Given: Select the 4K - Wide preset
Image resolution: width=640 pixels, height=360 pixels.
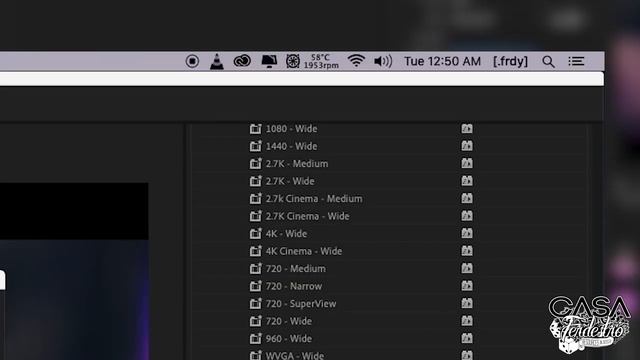Looking at the screenshot, I should [286, 234].
